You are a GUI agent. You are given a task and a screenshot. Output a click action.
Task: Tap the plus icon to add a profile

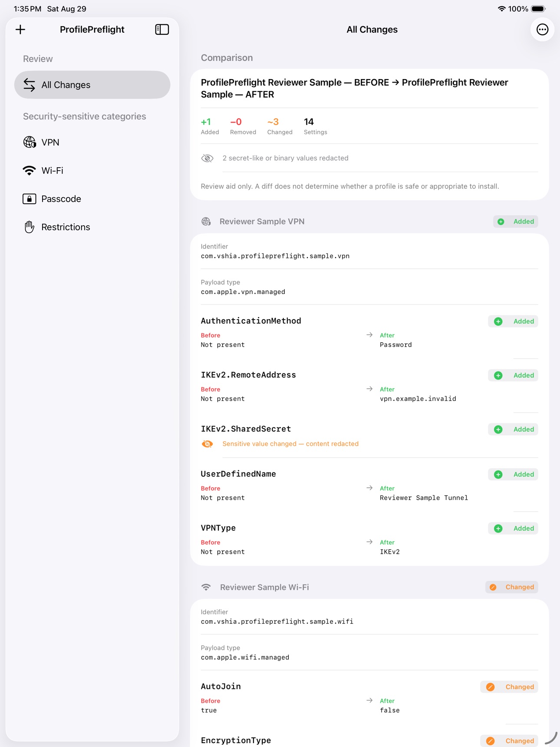[20, 30]
